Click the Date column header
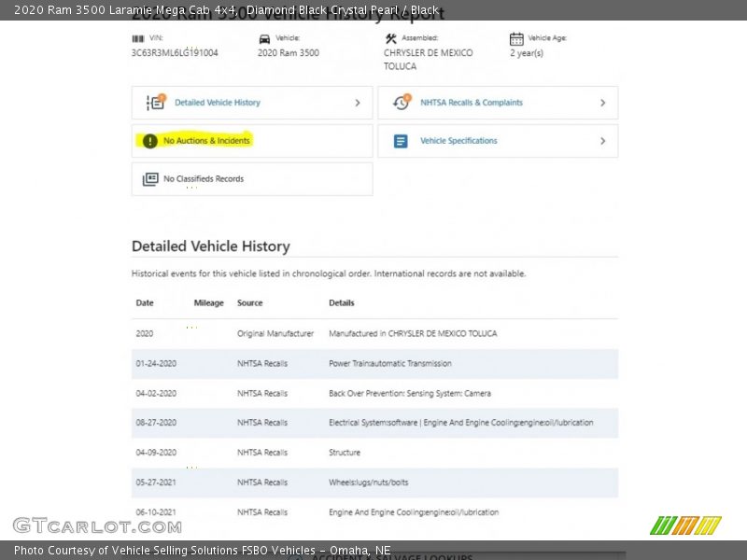Image resolution: width=747 pixels, height=560 pixels. [x=145, y=303]
